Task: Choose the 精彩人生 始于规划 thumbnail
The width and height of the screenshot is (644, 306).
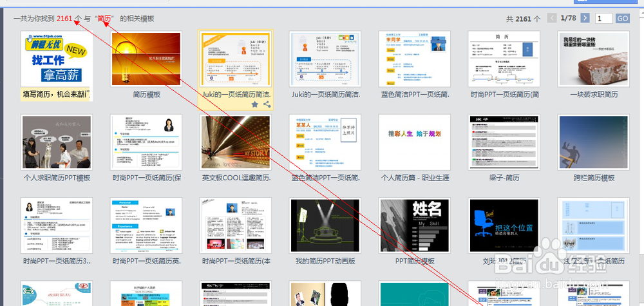Action: point(415,142)
